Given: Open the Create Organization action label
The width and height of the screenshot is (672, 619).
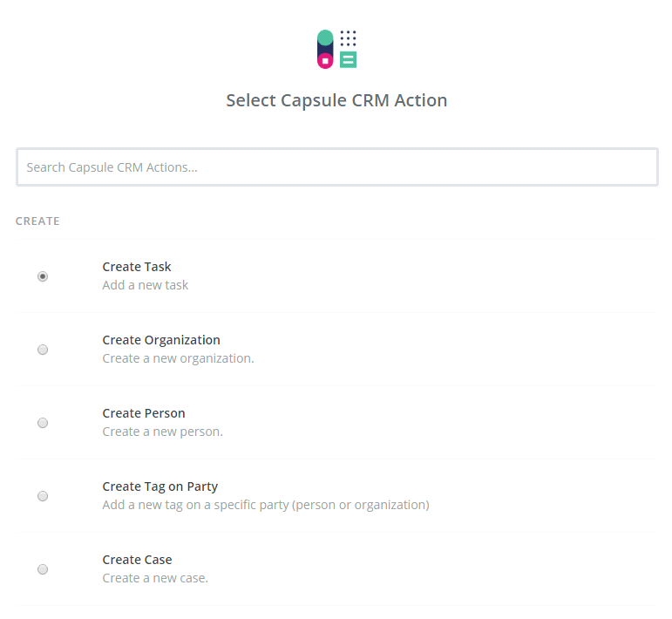Looking at the screenshot, I should point(161,340).
